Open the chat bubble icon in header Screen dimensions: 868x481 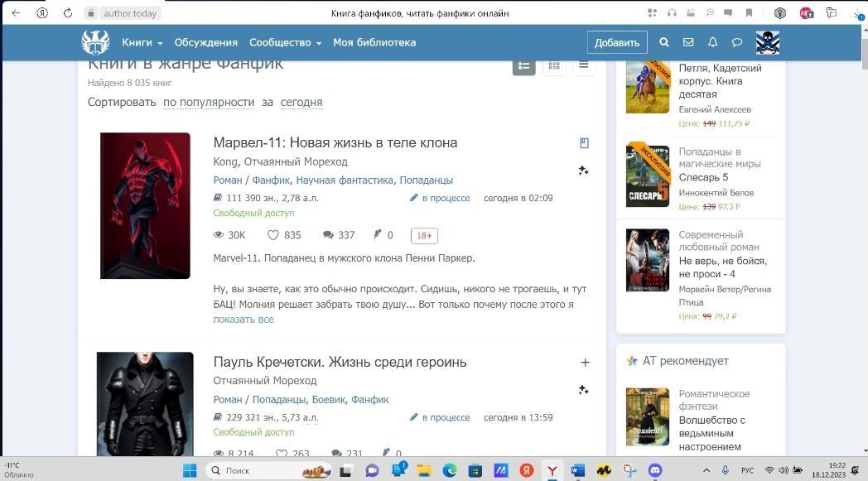coord(737,42)
